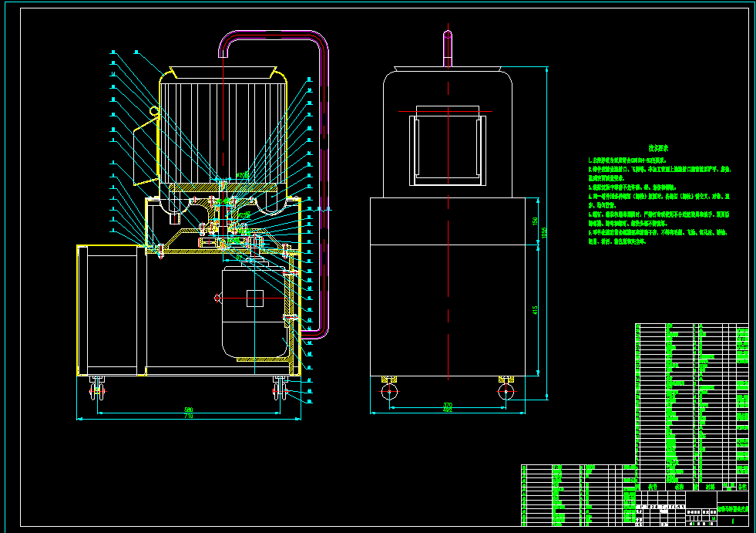The width and height of the screenshot is (756, 533).
Task: Select the 名称 column header in parts list
Action: coord(680,487)
